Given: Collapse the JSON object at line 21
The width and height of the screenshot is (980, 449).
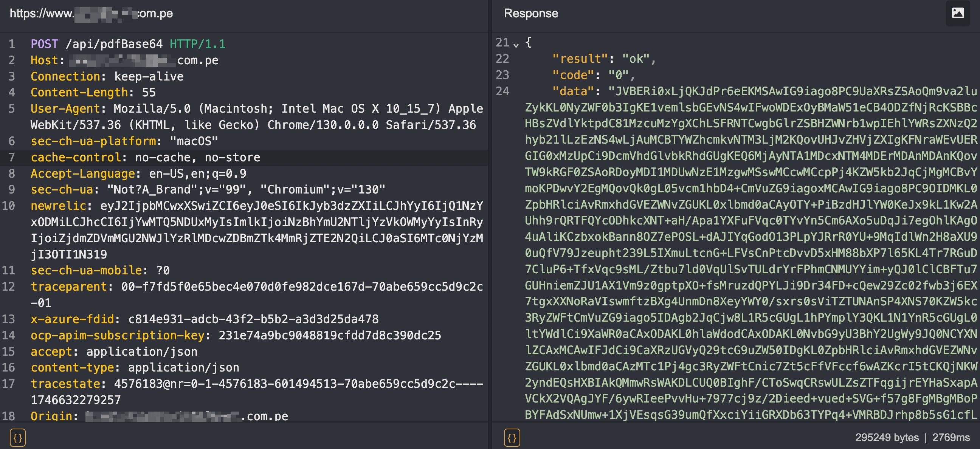Looking at the screenshot, I should [x=516, y=45].
